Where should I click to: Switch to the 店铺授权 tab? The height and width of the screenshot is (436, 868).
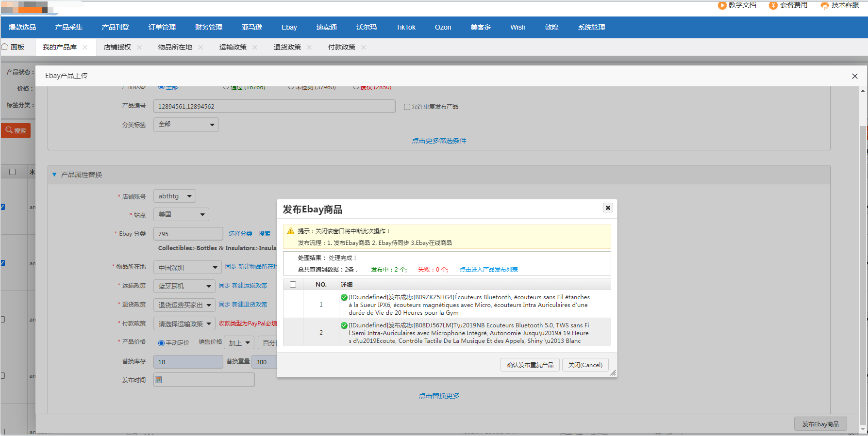(117, 47)
